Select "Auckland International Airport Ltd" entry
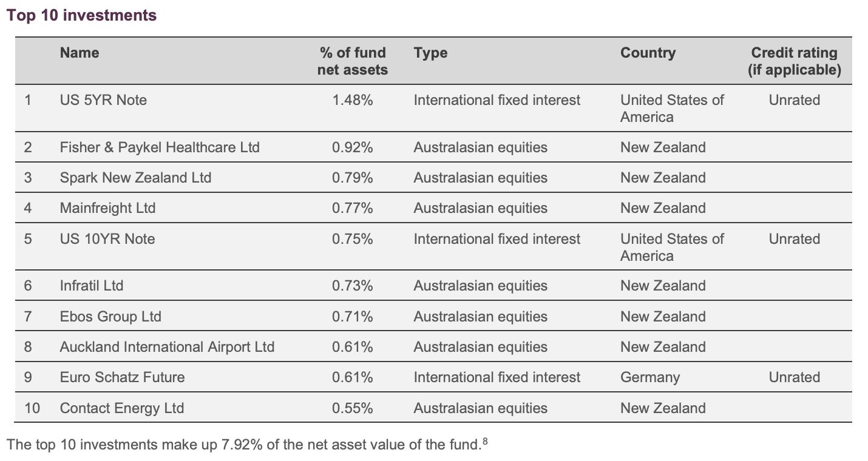 click(167, 347)
